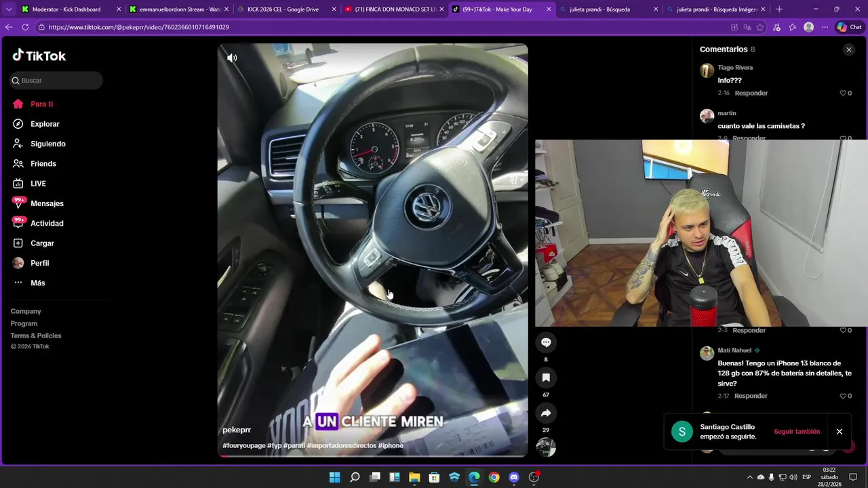
Task: Dismiss the Santiago Castillo follow notification
Action: pyautogui.click(x=839, y=432)
